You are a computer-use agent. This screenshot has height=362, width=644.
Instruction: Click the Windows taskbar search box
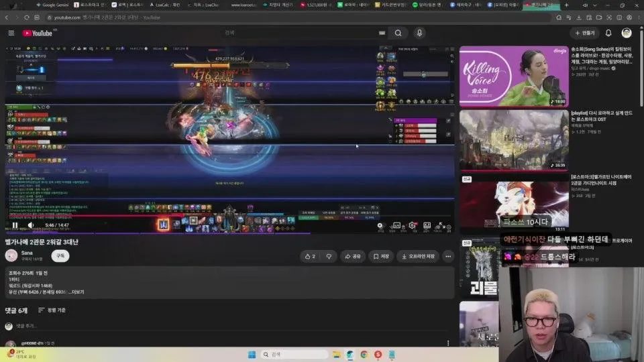[294, 355]
